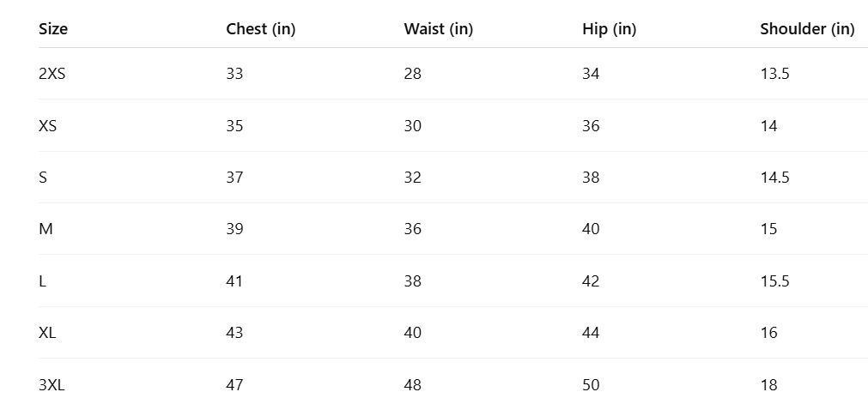The height and width of the screenshot is (410, 868).
Task: Click the Hip (in) header
Action: (609, 29)
